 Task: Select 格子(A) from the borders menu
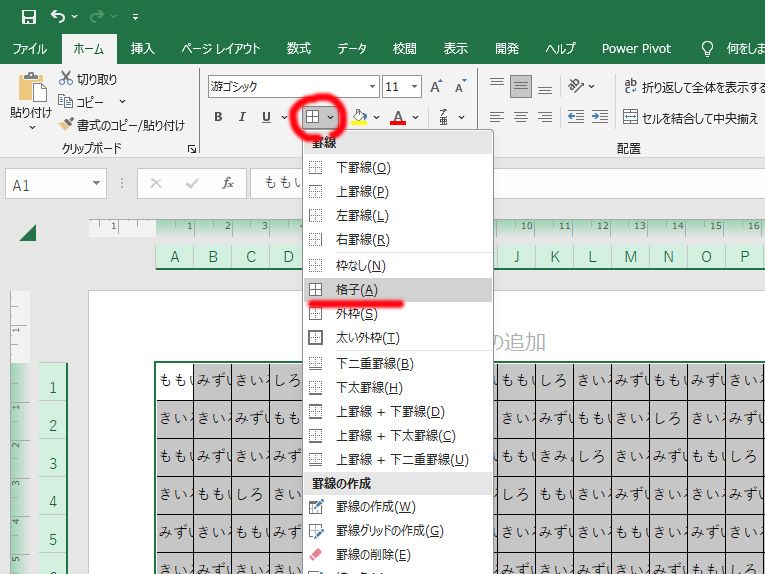pyautogui.click(x=357, y=290)
